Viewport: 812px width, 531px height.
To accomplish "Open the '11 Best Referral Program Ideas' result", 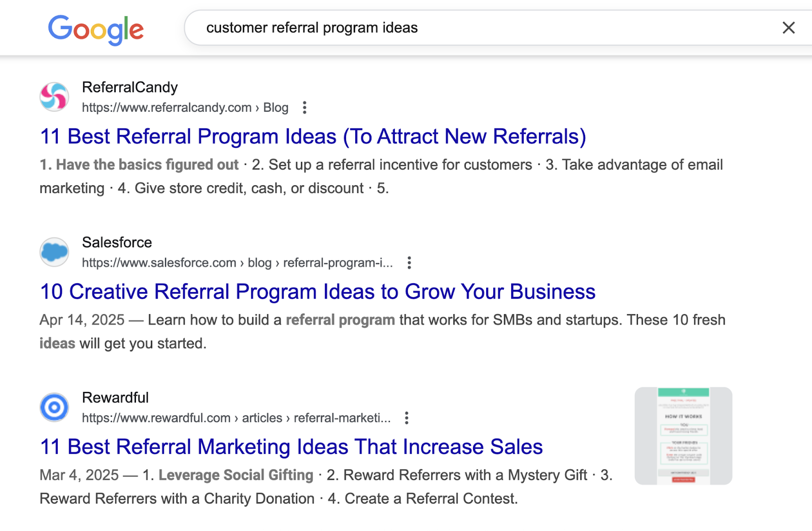I will coord(313,136).
